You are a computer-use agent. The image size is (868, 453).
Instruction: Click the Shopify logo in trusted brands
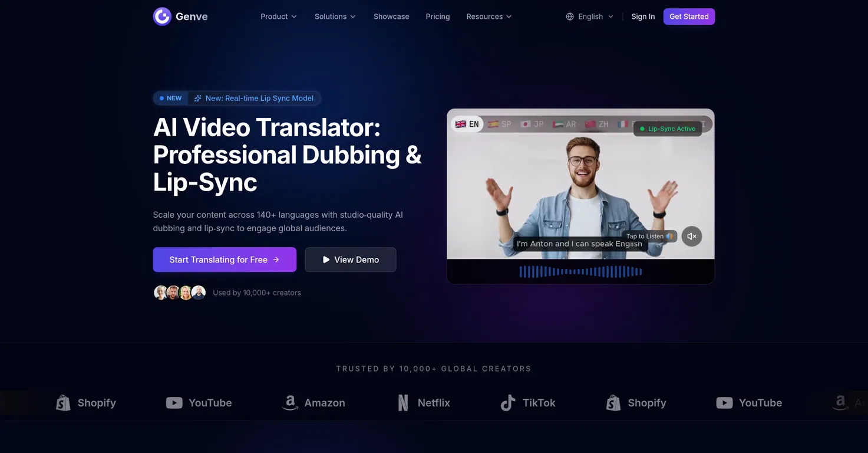(87, 403)
